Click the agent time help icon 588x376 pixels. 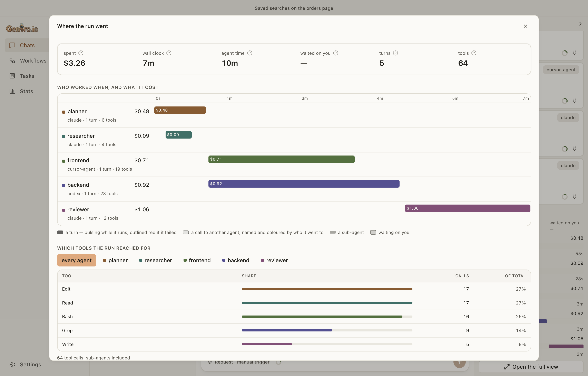click(249, 53)
